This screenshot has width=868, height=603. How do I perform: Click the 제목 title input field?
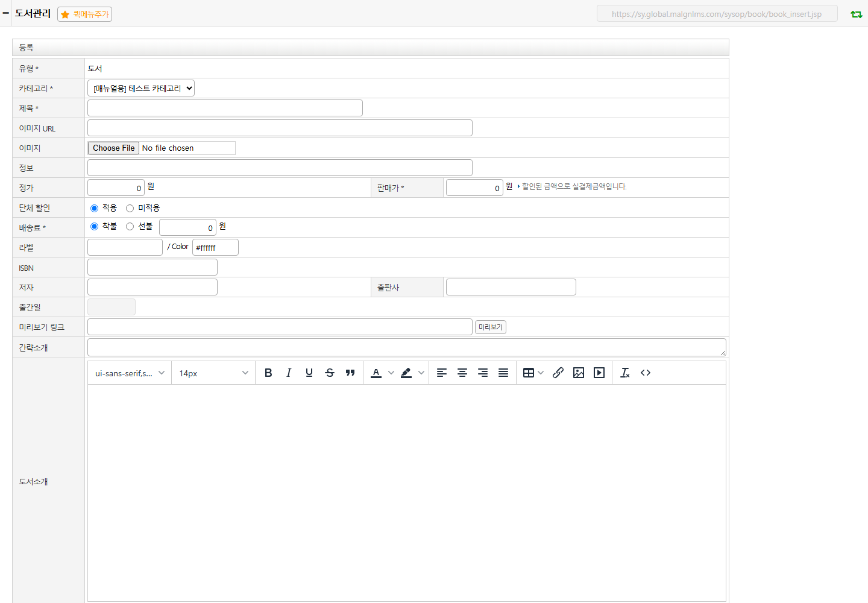[x=225, y=108]
